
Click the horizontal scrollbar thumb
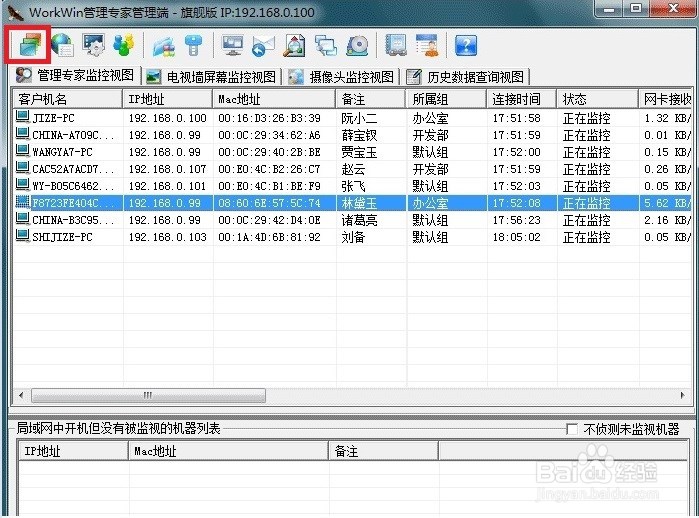coord(148,395)
